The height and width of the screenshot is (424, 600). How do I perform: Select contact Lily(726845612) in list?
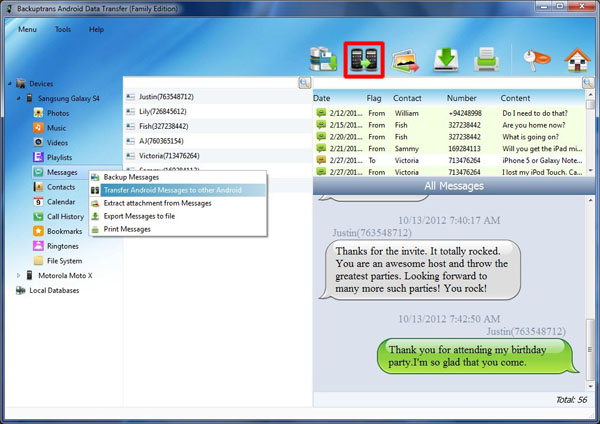218,111
